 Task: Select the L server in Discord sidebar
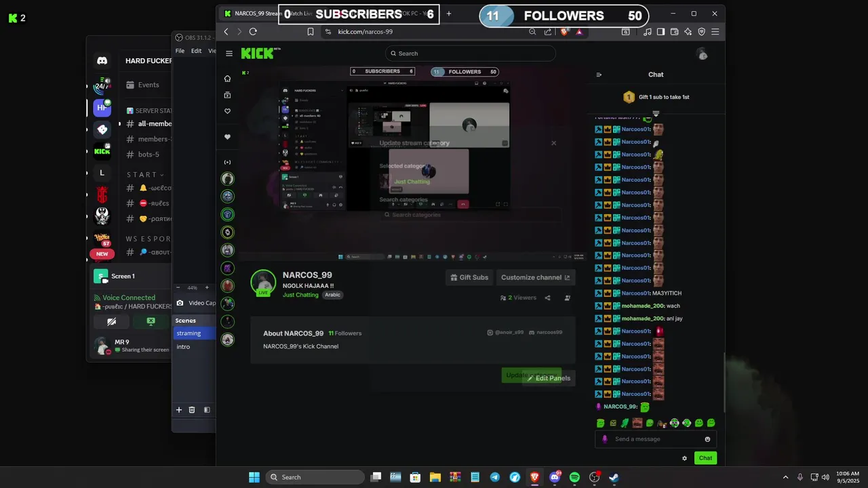tap(102, 173)
